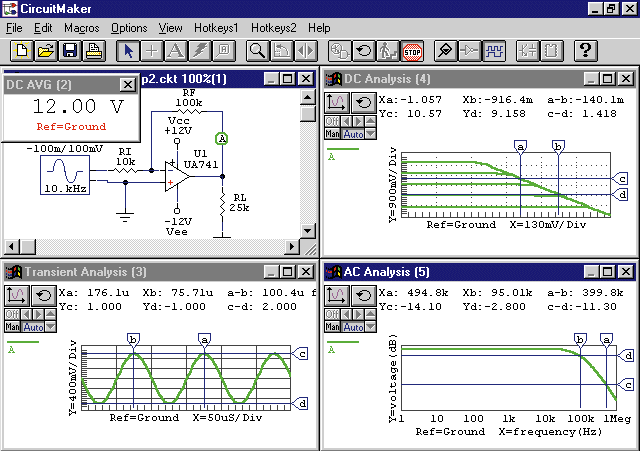Open a circuit file with folder icon
The height and width of the screenshot is (451, 640).
pos(45,51)
